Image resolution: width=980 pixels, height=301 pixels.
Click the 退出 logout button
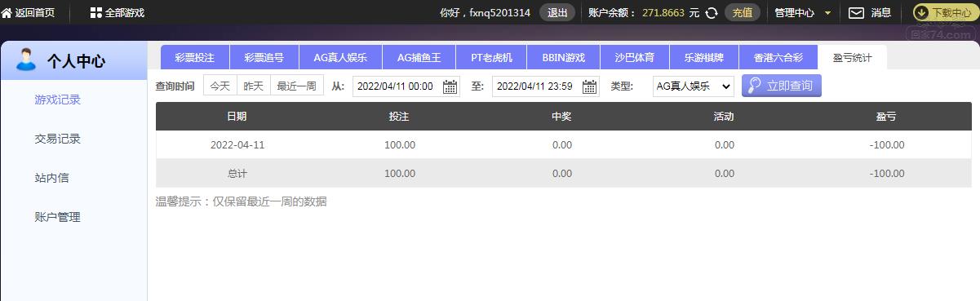557,12
